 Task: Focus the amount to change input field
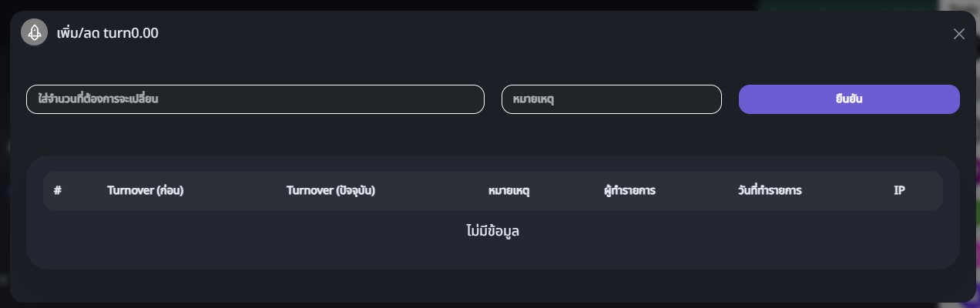(x=255, y=99)
